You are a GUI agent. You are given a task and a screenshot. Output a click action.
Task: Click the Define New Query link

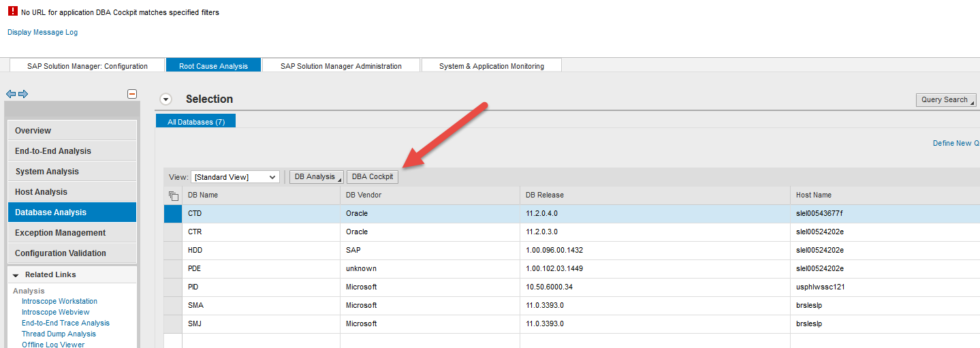956,143
